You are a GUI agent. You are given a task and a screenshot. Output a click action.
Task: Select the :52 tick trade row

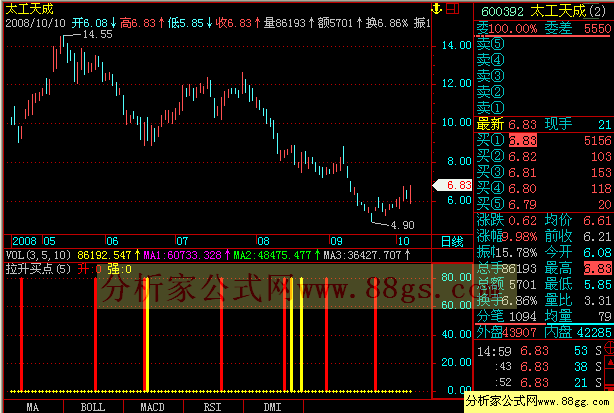(x=540, y=382)
